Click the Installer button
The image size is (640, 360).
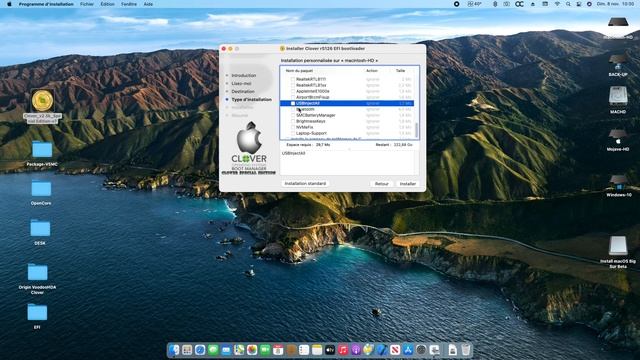pos(407,184)
